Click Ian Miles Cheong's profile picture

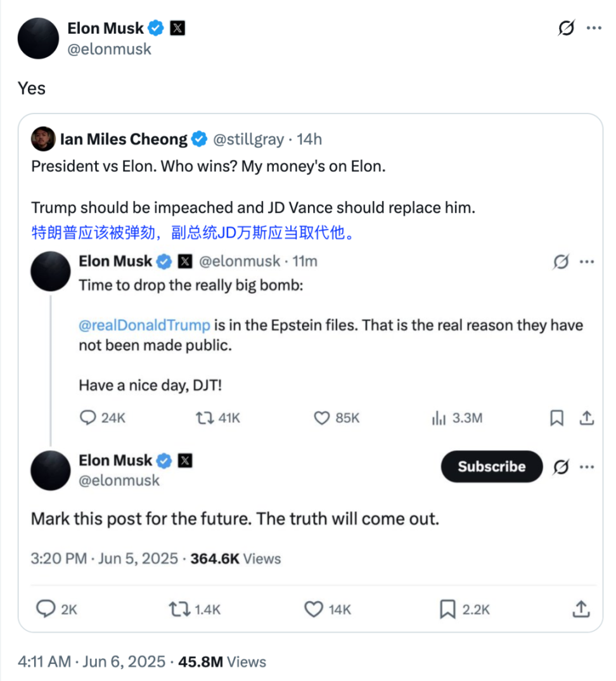(x=43, y=139)
